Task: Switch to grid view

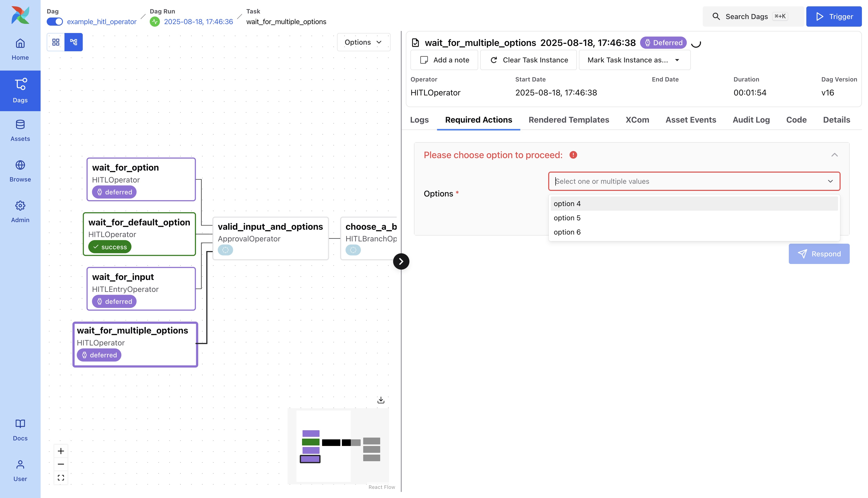Action: coord(56,42)
